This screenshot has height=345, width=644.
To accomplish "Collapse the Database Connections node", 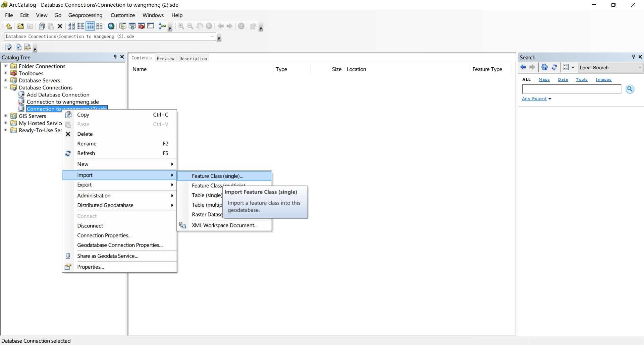I will (x=5, y=87).
